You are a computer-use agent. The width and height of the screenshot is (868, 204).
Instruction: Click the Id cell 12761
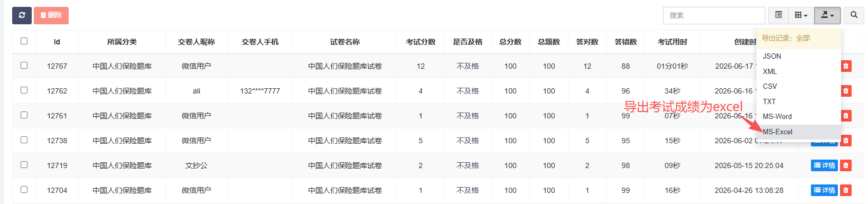point(57,116)
